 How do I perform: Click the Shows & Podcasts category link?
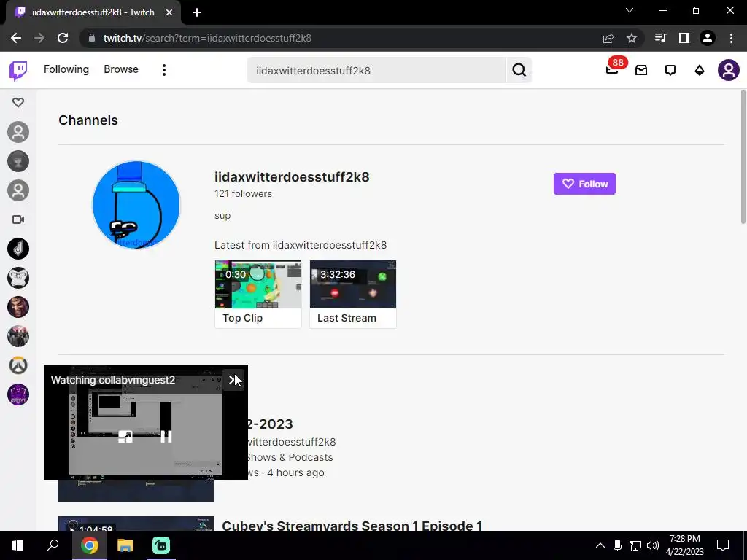(x=289, y=457)
